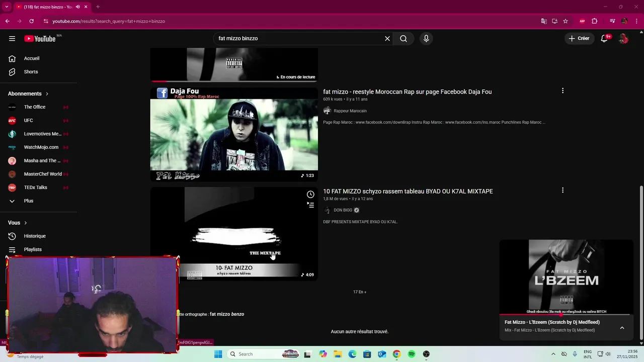Screen dimensions: 644x362
Task: Show hidden system tray icons chevron
Action: click(553, 354)
